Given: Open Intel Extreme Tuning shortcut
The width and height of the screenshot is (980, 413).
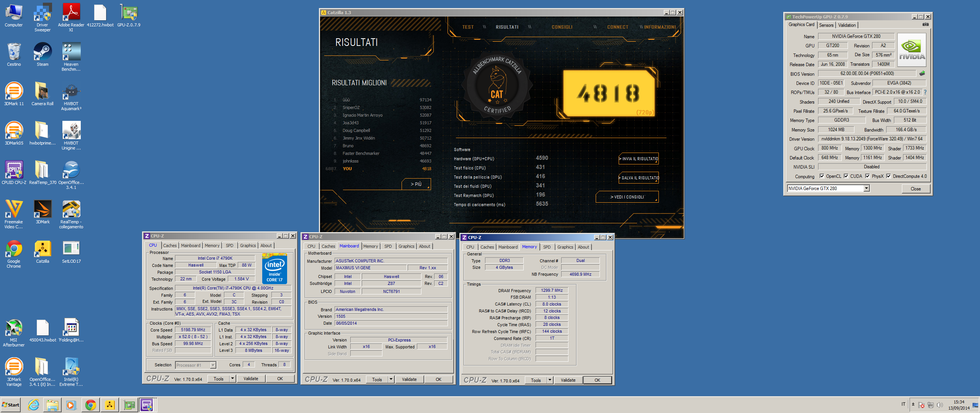Looking at the screenshot, I should point(71,372).
